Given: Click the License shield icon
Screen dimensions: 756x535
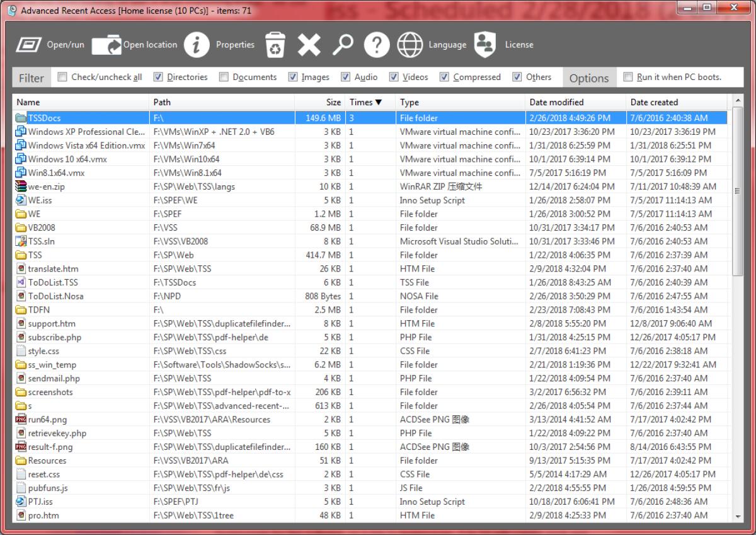Looking at the screenshot, I should pyautogui.click(x=485, y=44).
